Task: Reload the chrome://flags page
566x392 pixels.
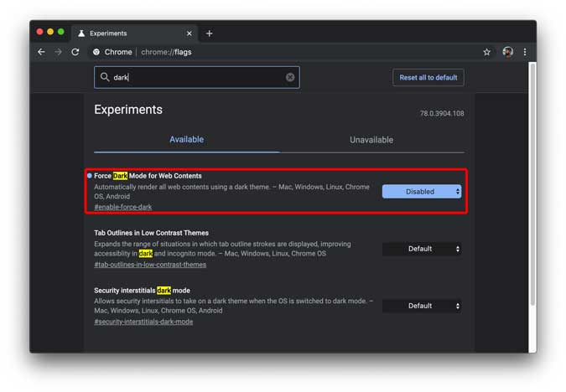Action: 75,52
